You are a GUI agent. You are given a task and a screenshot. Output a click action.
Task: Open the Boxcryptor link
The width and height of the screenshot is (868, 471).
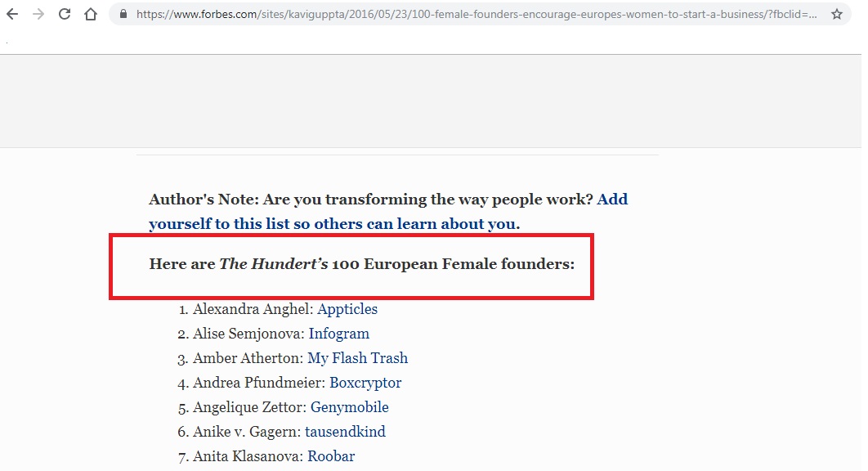[365, 383]
